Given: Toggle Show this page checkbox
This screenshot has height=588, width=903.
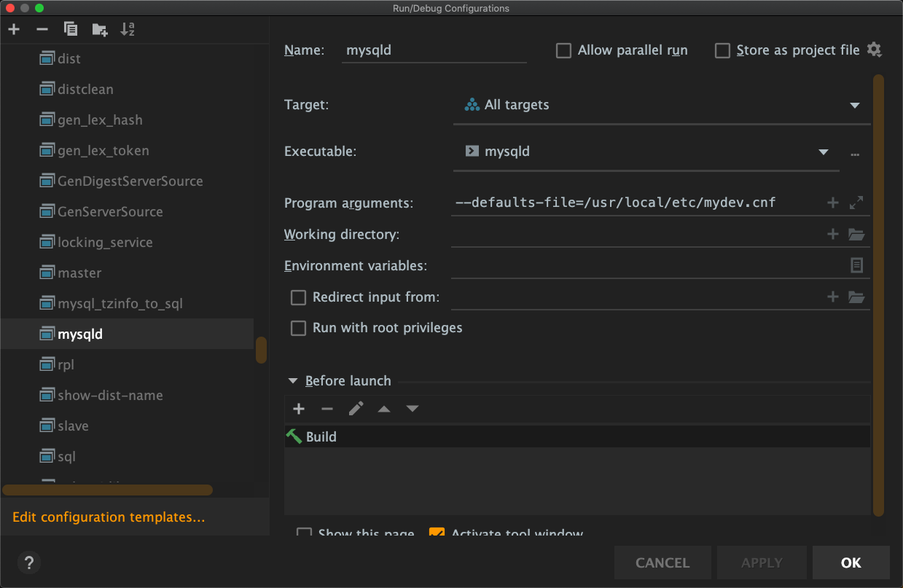Looking at the screenshot, I should click(305, 533).
